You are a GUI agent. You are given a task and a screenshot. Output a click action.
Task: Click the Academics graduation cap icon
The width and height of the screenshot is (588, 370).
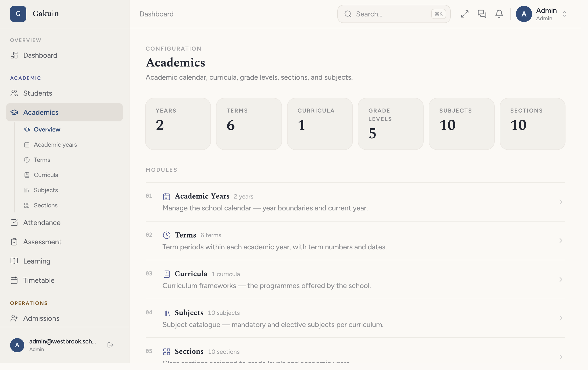pos(14,112)
